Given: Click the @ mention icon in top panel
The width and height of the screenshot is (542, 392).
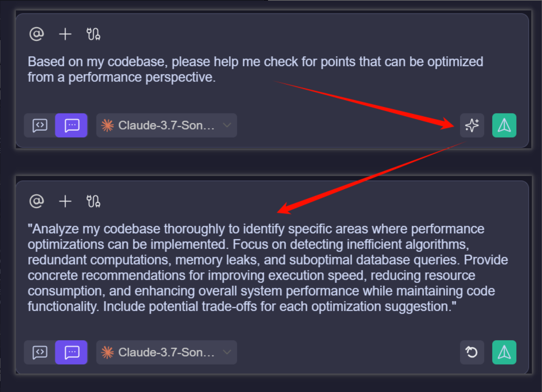Looking at the screenshot, I should click(x=36, y=34).
